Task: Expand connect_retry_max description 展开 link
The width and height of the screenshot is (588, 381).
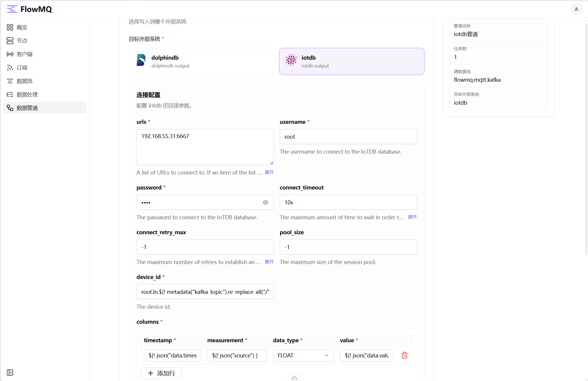Action: coord(269,262)
